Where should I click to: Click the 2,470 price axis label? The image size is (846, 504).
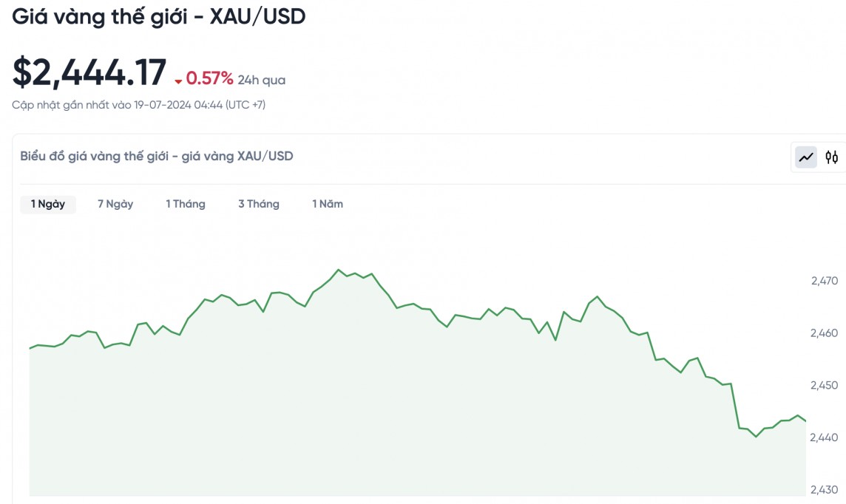coord(824,281)
